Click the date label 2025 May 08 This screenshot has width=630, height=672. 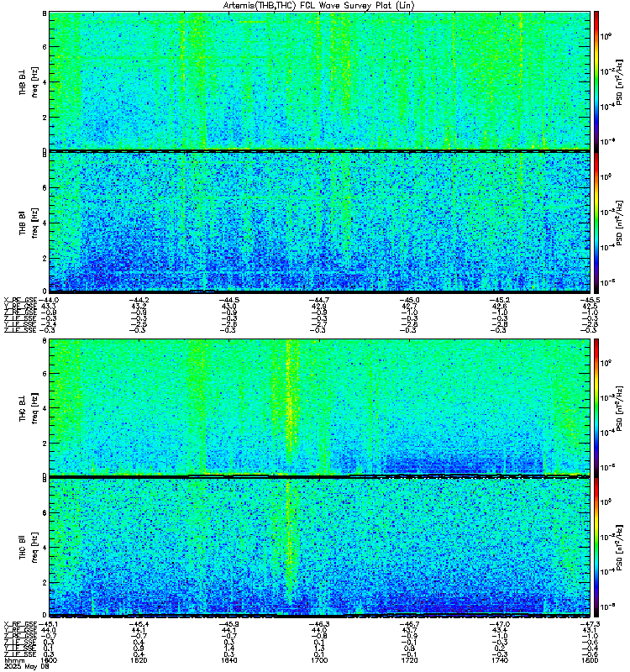coord(27,666)
